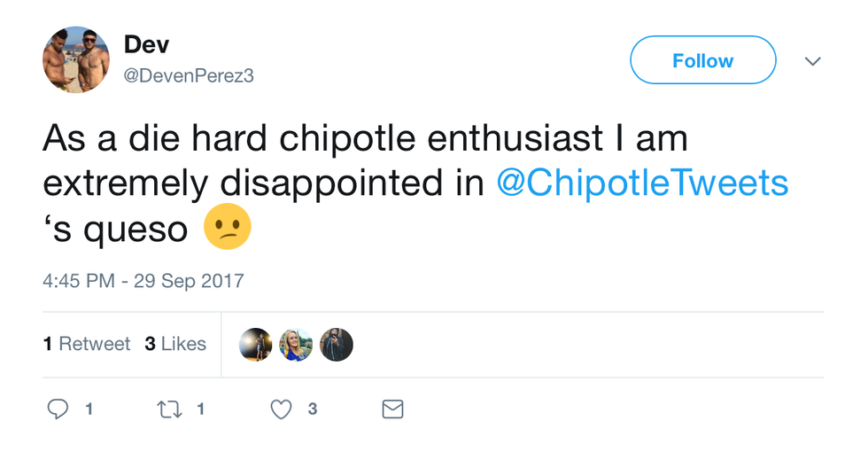Open the @ChipotleTweets mention link
The image size is (868, 452).
click(x=642, y=183)
